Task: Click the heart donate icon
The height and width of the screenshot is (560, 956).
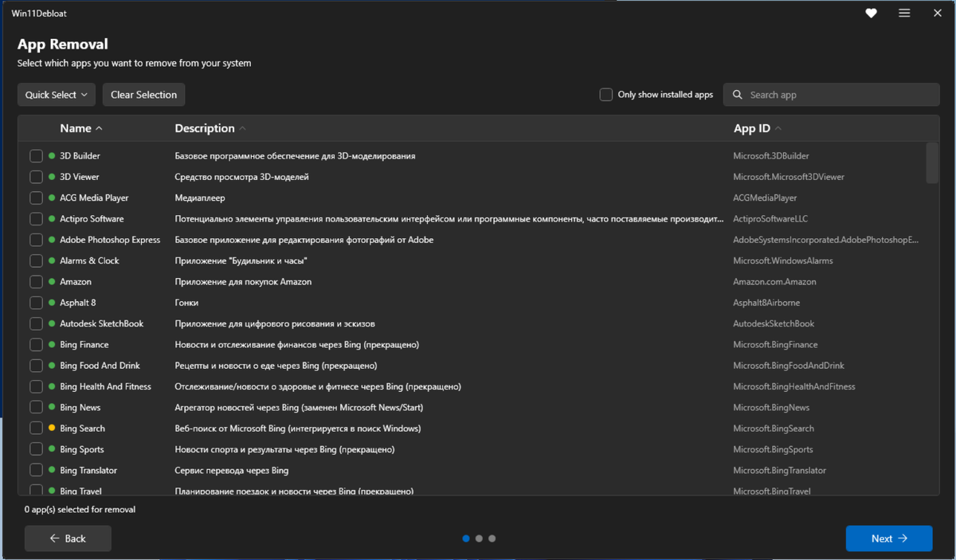Action: pos(871,14)
